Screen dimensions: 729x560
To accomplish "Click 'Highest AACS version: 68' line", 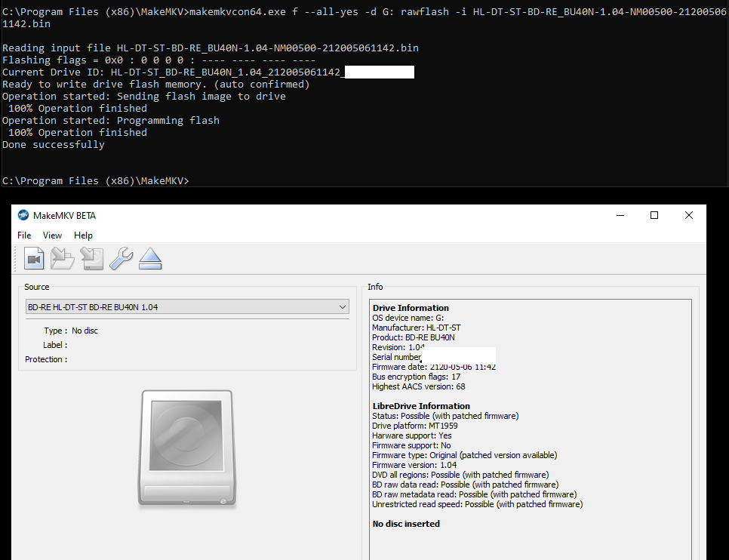I will 418,386.
